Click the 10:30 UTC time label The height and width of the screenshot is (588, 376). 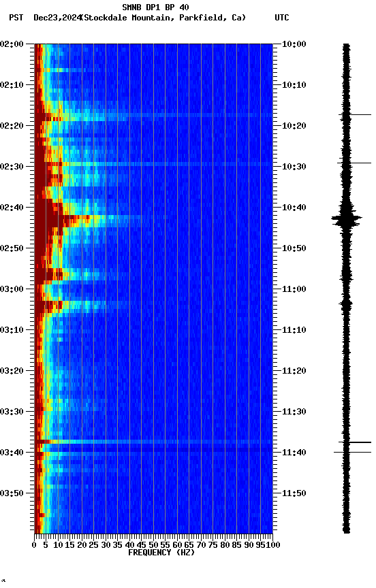pyautogui.click(x=294, y=167)
